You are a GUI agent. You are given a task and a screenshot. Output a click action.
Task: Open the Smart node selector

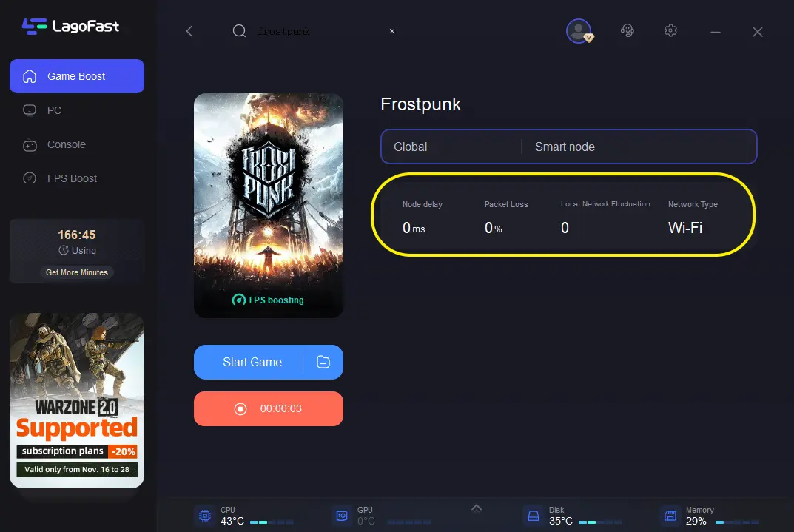(x=639, y=147)
